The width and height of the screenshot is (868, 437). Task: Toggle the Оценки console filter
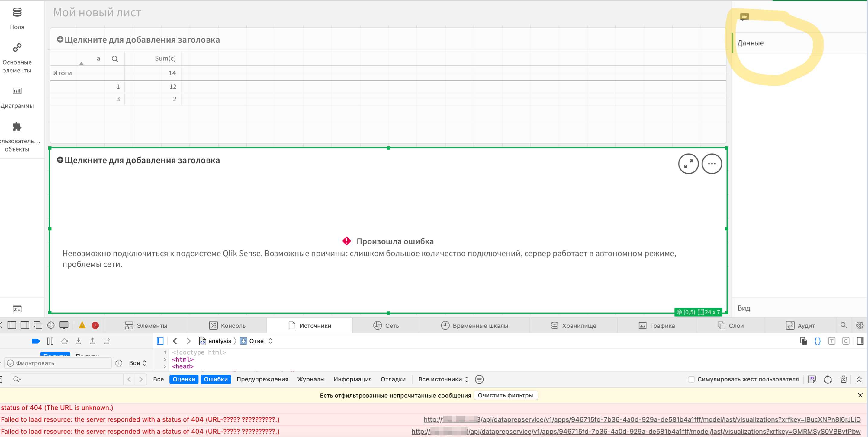coord(184,379)
